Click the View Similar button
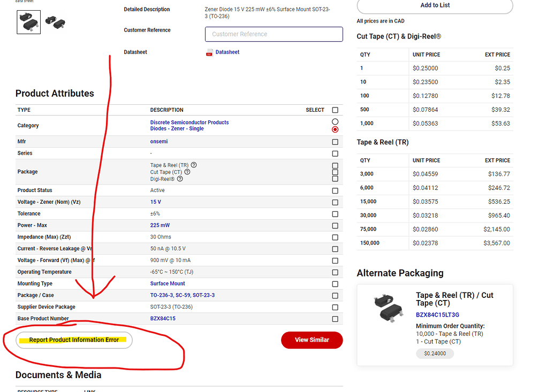 tap(312, 340)
